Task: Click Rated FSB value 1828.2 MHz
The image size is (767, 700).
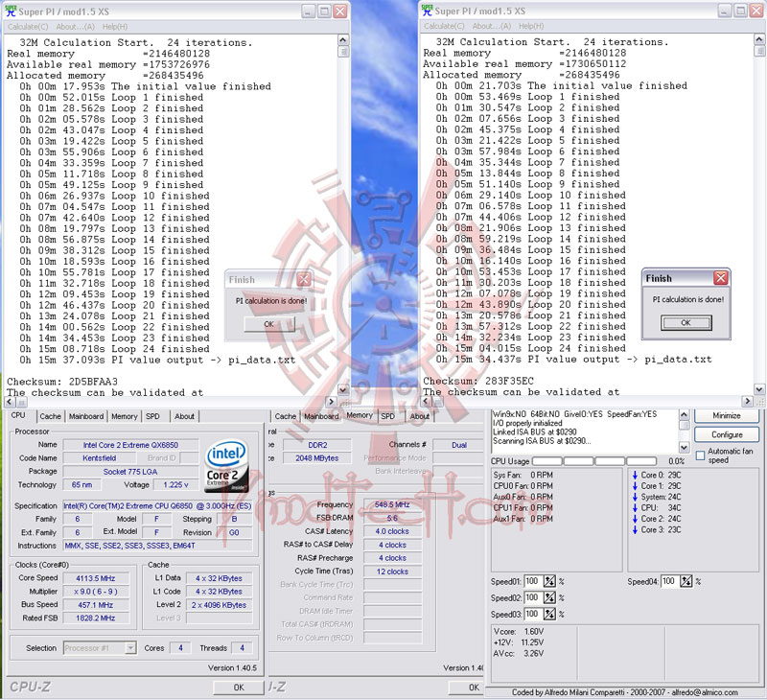Action: pos(96,618)
